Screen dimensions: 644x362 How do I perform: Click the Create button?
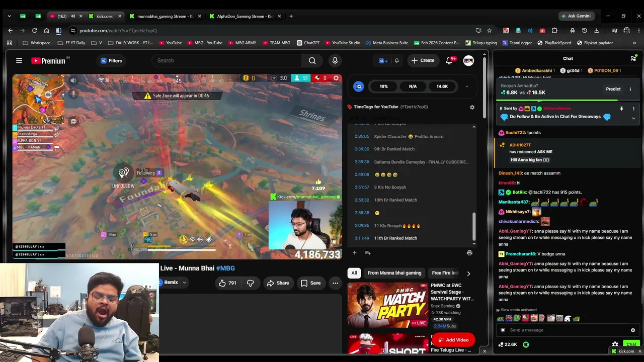423,61
